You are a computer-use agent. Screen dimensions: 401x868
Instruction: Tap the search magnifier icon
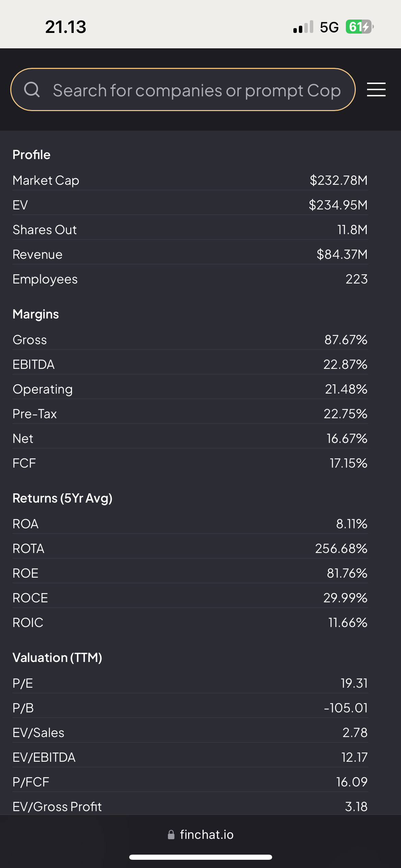click(x=32, y=90)
